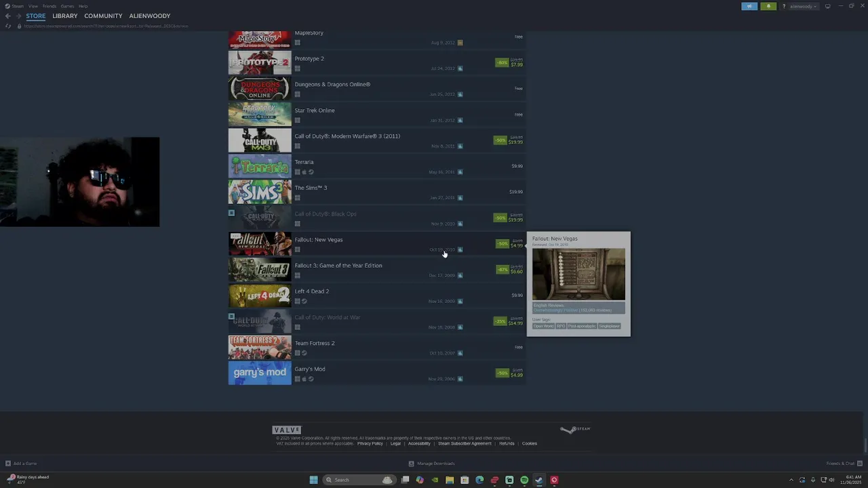
Task: Open Call of Duty: World at War listing
Action: (377, 321)
